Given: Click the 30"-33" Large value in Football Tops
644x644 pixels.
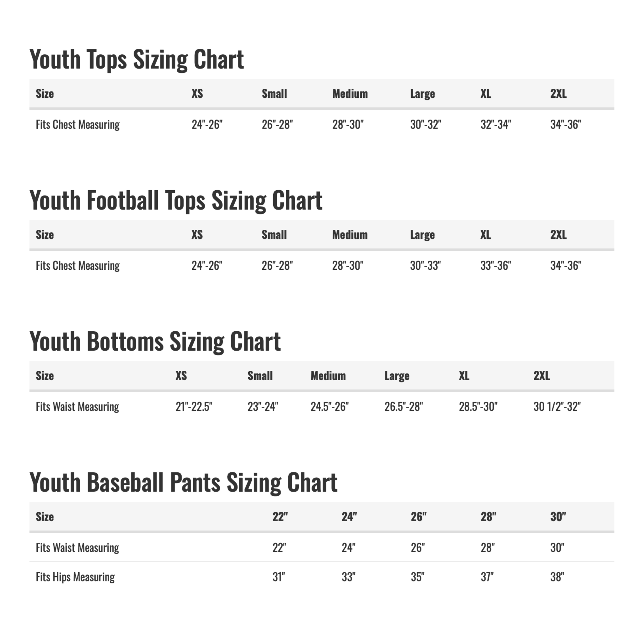Looking at the screenshot, I should (425, 265).
